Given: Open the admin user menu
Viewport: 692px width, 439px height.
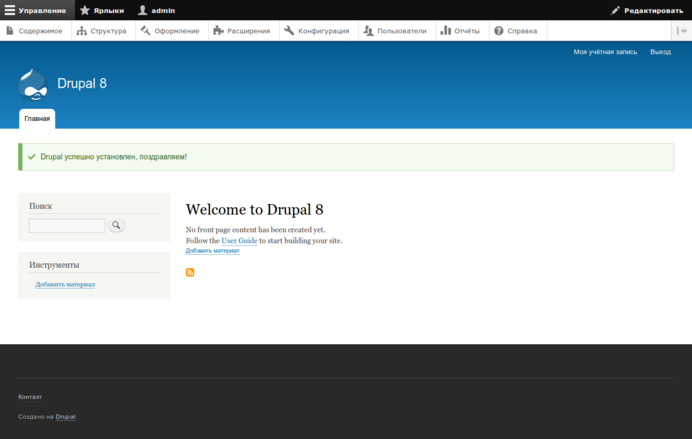Looking at the screenshot, I should tap(157, 10).
